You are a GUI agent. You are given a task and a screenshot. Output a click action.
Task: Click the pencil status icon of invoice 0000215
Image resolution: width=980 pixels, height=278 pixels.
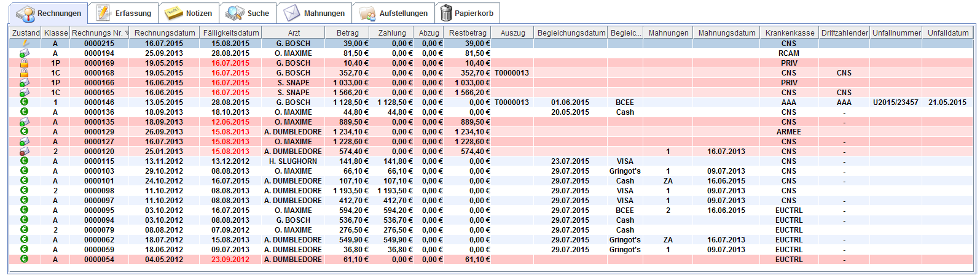[x=25, y=44]
